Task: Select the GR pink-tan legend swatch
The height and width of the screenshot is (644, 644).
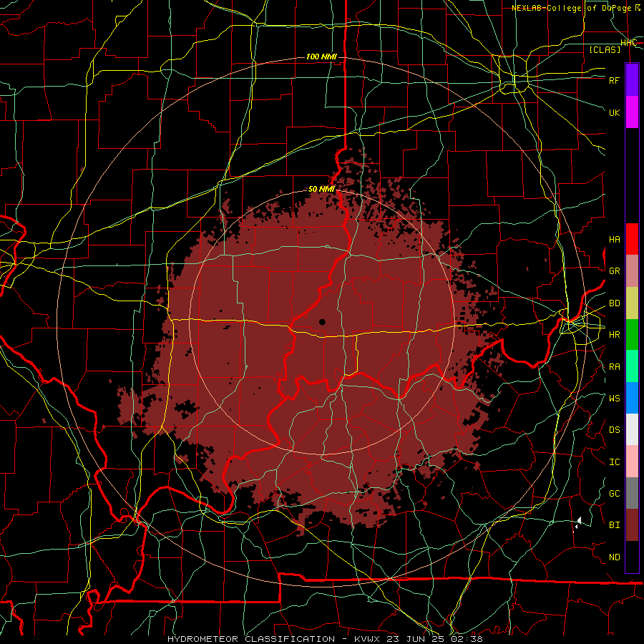Action: pos(632,270)
